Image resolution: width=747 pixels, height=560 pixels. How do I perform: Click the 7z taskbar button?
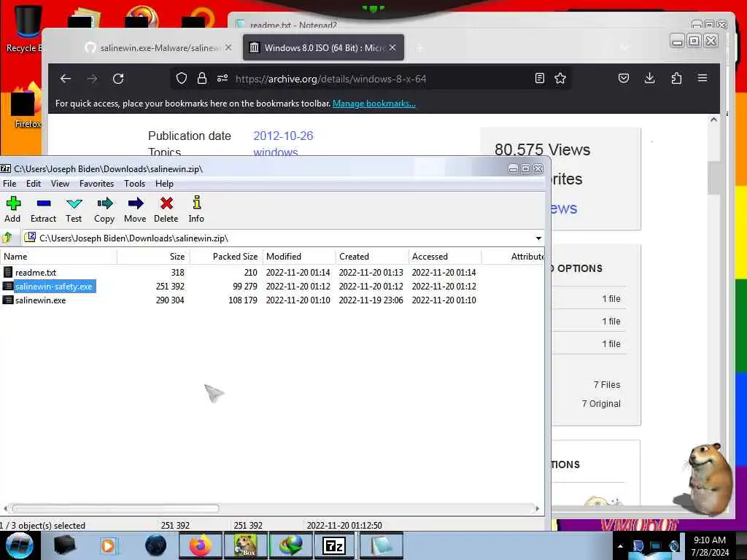[334, 545]
